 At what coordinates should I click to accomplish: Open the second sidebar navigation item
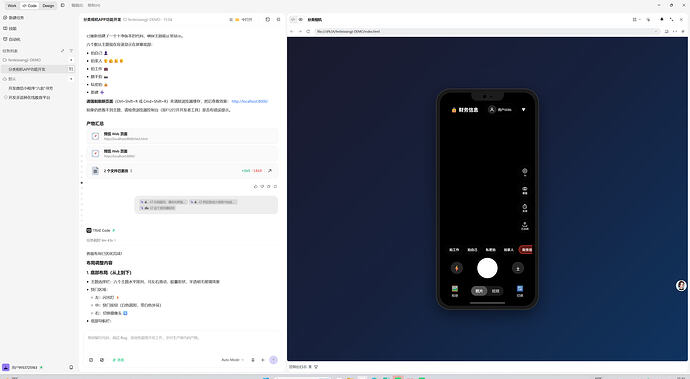[10, 28]
